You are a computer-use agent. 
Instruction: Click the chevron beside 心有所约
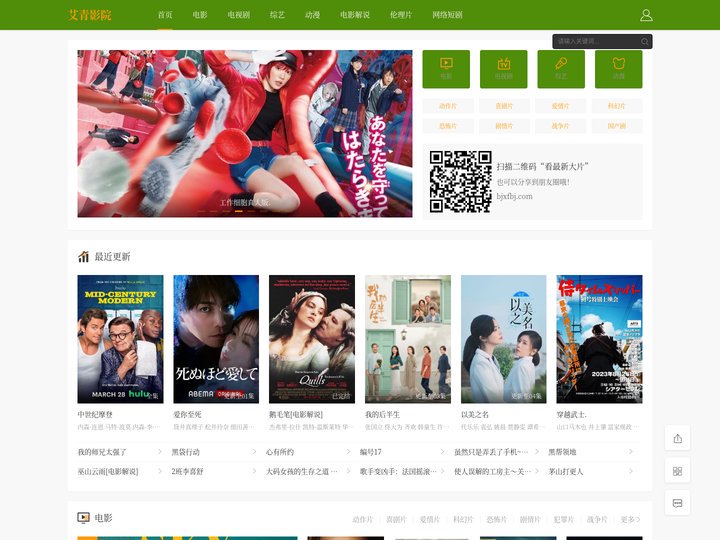(348, 452)
